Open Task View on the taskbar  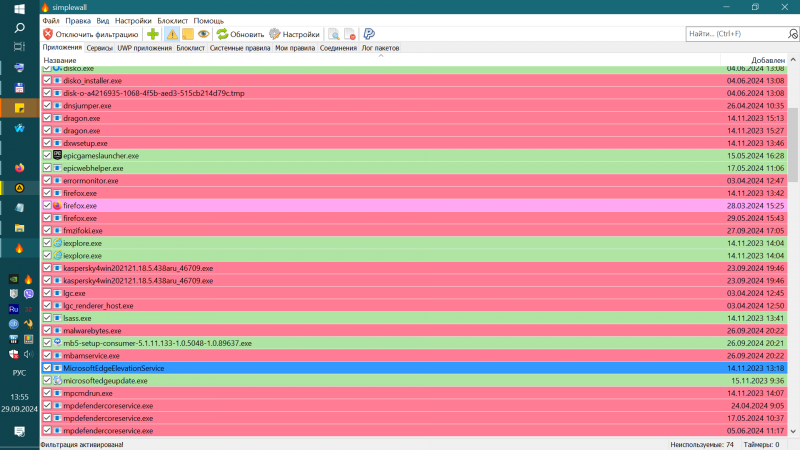click(19, 47)
